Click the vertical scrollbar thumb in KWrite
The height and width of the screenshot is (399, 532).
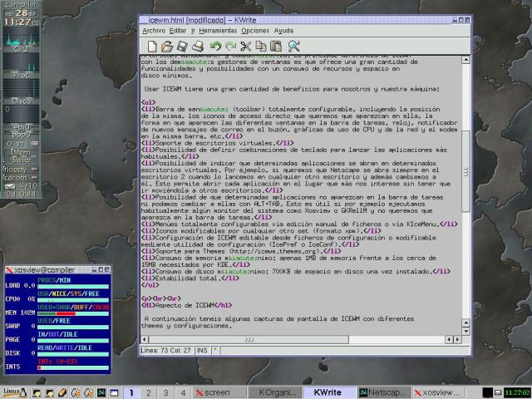click(x=465, y=170)
